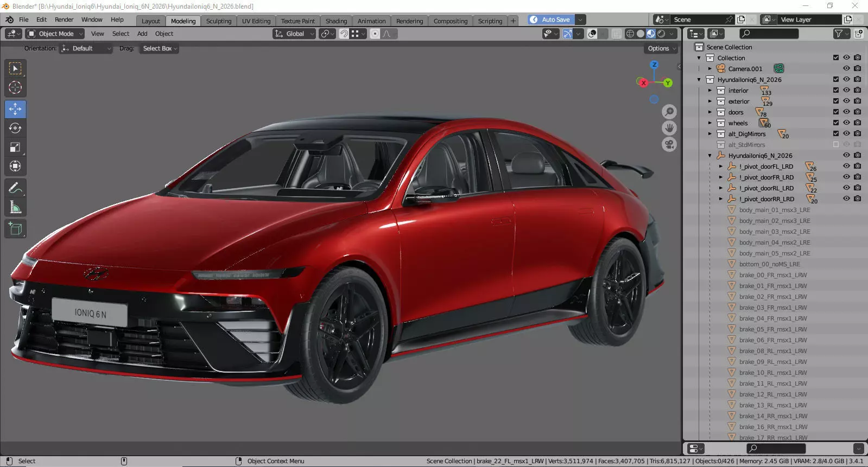Click the outliner search field
Image resolution: width=868 pixels, height=467 pixels.
point(769,34)
